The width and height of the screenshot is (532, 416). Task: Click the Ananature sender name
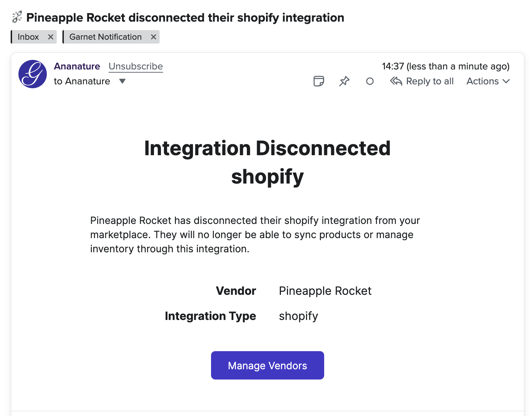point(77,66)
